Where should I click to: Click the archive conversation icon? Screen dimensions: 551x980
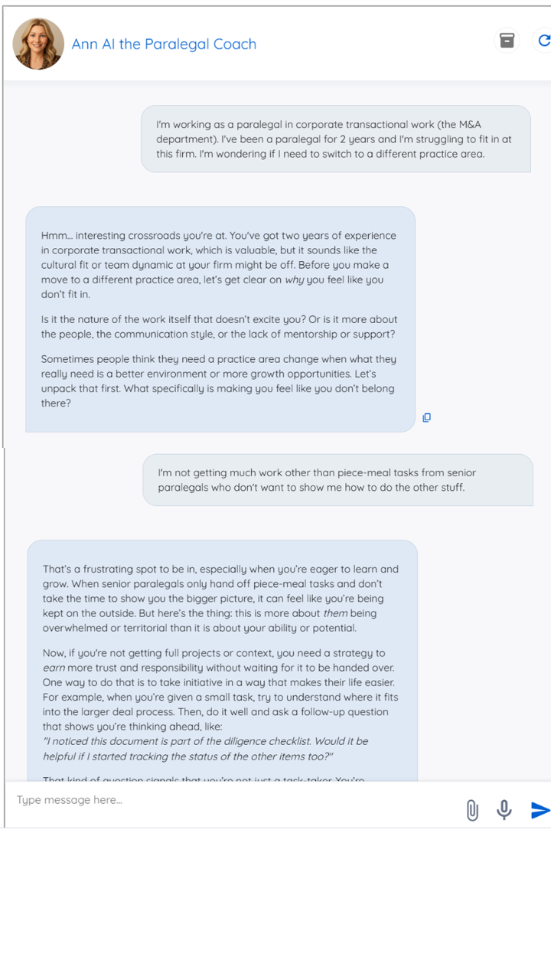point(507,41)
